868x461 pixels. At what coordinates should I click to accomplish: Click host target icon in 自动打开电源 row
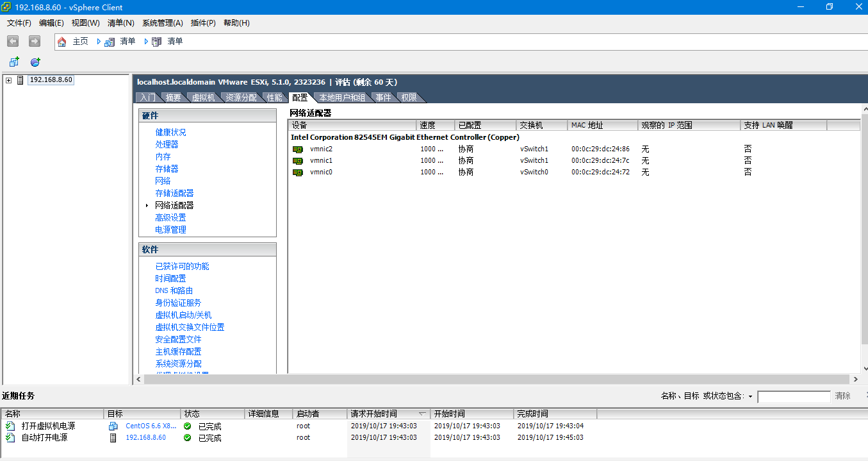pyautogui.click(x=113, y=437)
